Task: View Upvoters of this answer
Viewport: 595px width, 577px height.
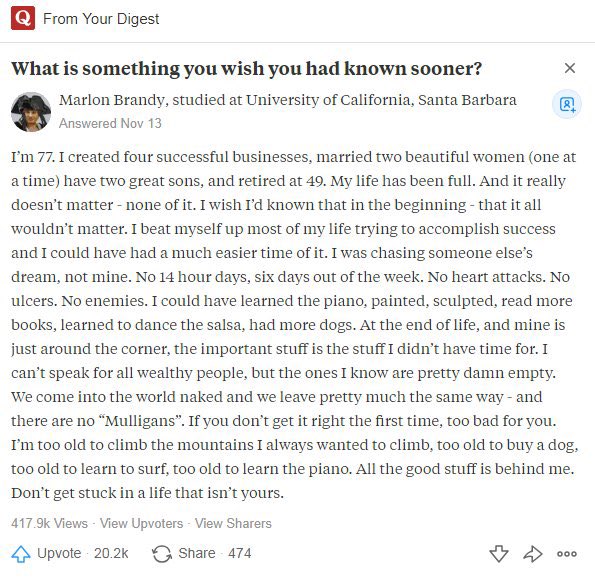Action: tap(141, 524)
